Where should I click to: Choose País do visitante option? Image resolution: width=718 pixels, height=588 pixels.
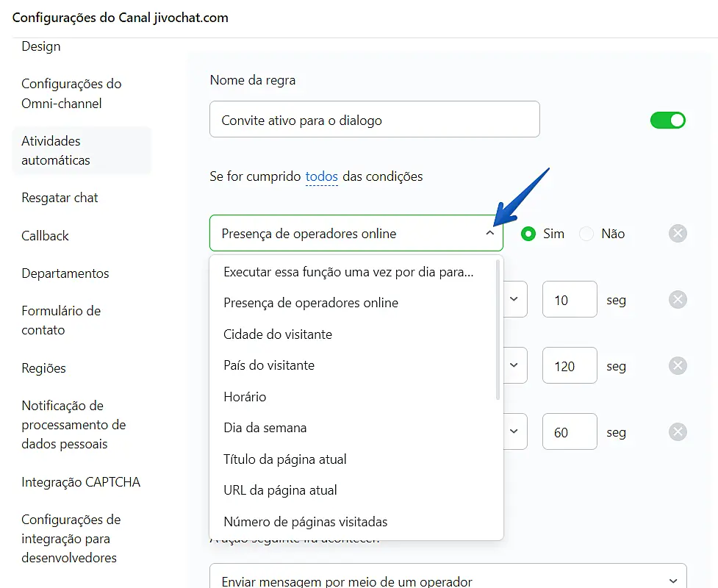click(x=269, y=365)
